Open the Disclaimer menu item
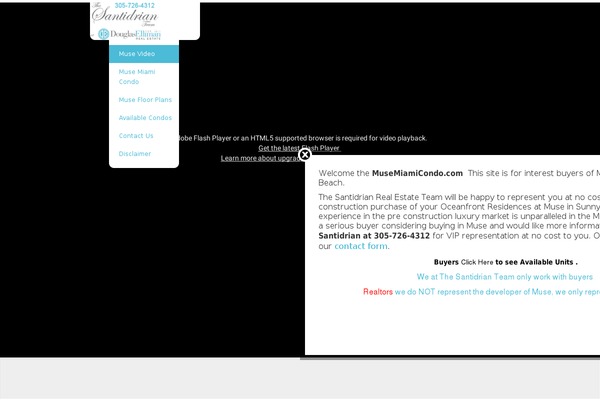 (144, 154)
